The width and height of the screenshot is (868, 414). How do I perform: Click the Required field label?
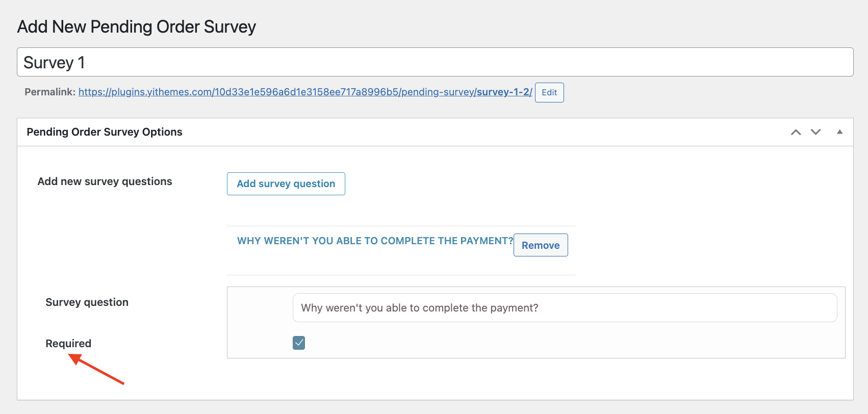pos(68,343)
